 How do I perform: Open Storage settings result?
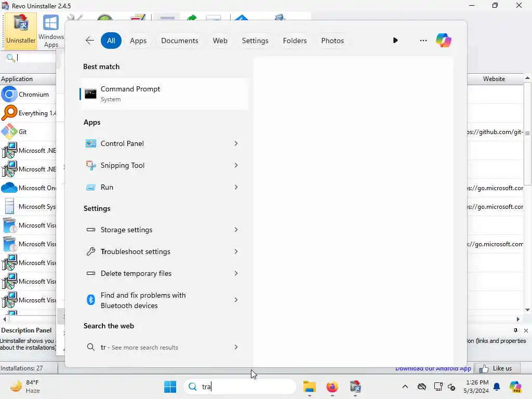coord(164,230)
